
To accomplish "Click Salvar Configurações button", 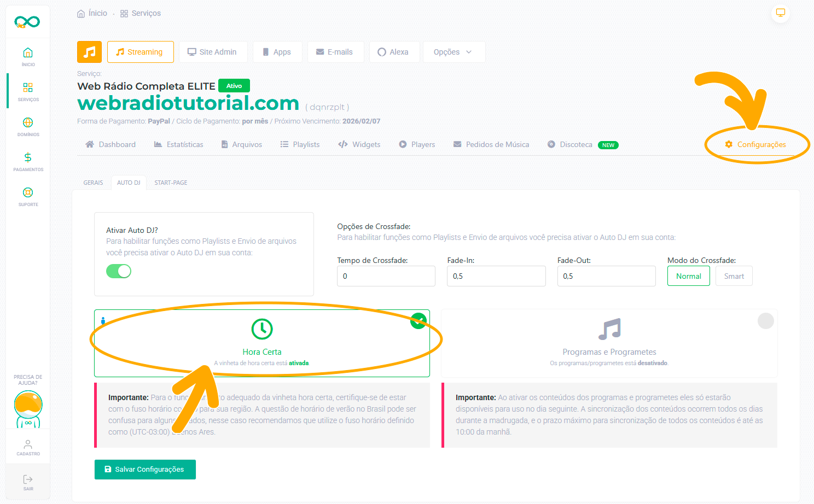I will pos(145,470).
